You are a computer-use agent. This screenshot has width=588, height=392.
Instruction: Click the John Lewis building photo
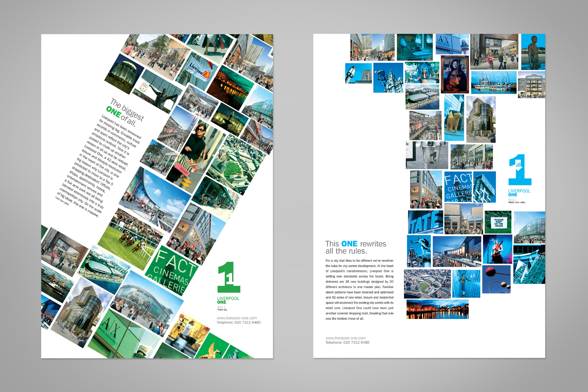[x=147, y=304]
